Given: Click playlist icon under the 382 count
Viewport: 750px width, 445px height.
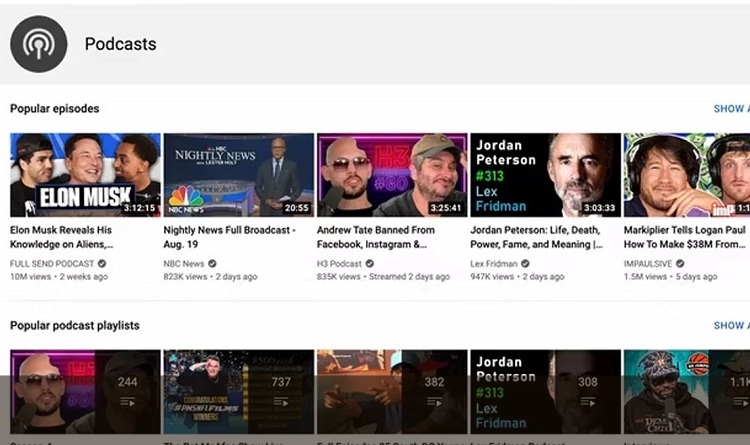Looking at the screenshot, I should (x=434, y=402).
